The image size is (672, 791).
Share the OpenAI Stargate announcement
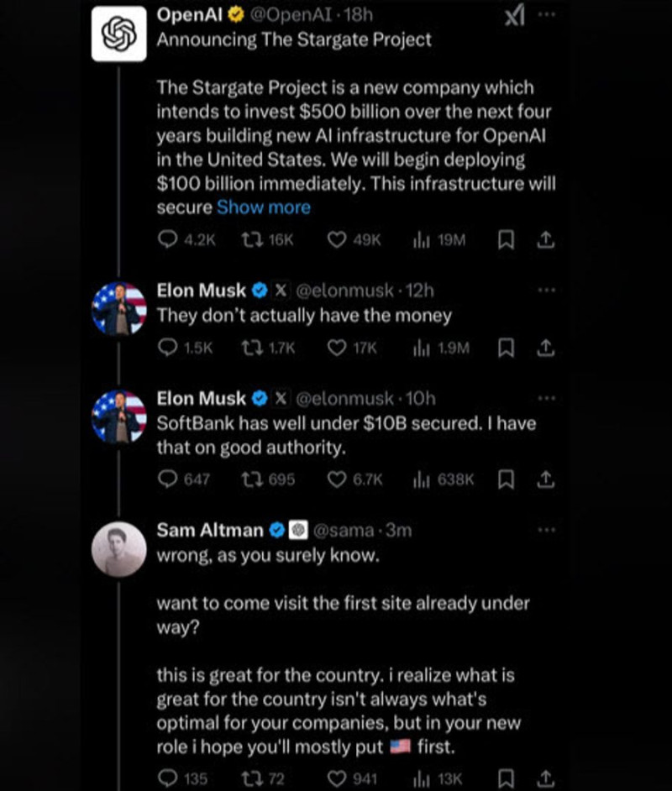pyautogui.click(x=546, y=240)
